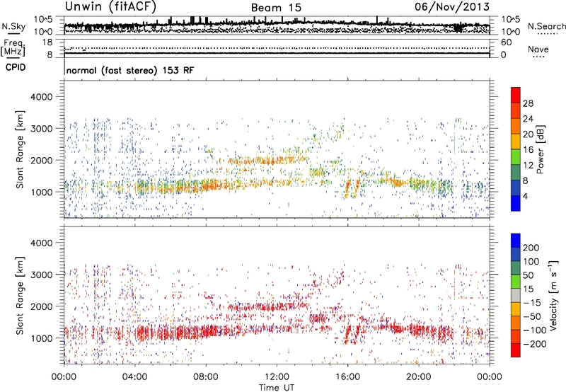Click the '08:00' time tick label
Viewport: 566px width, 392px height.
click(x=206, y=377)
